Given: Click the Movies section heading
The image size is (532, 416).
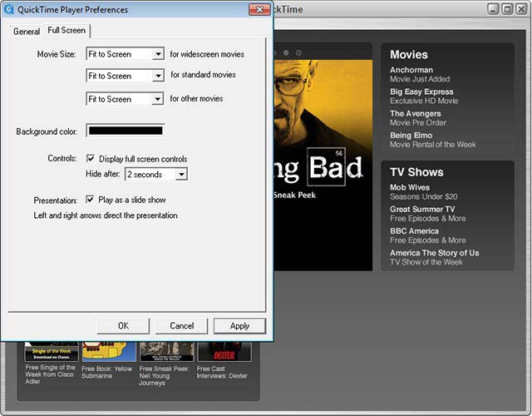Looking at the screenshot, I should (x=409, y=55).
